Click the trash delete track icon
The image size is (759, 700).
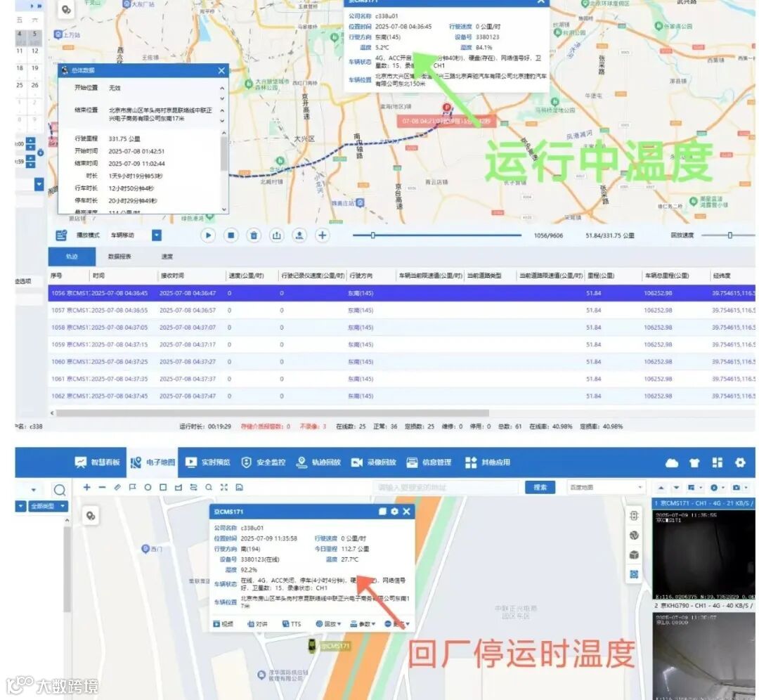tap(254, 235)
